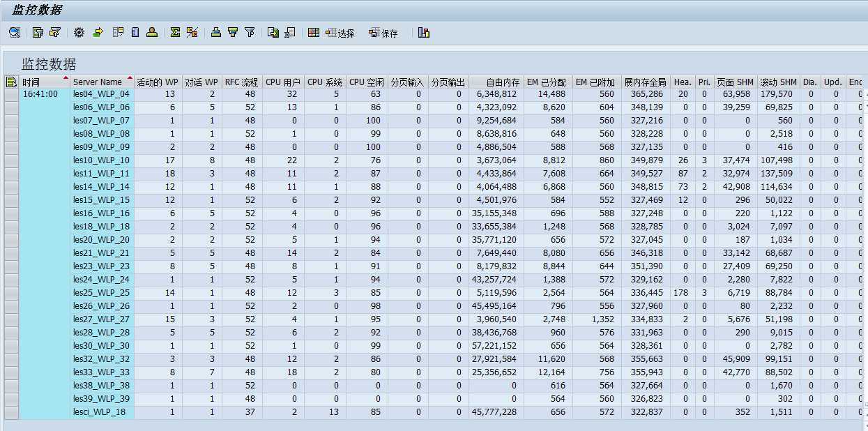Image resolution: width=868 pixels, height=431 pixels.
Task: Select row marker for les25_WLP_25
Action: click(x=11, y=293)
